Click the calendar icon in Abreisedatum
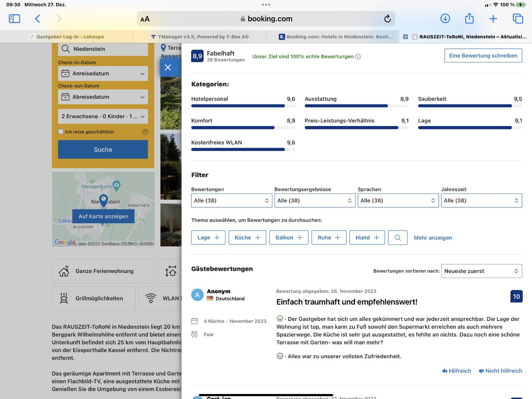 click(x=65, y=97)
